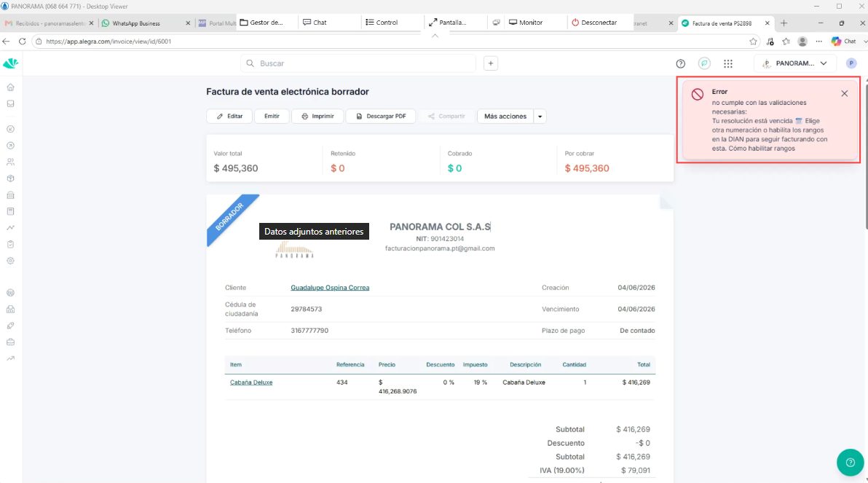Screen dimensions: 868x483
Task: Click the Alegra logo in the sidebar
Action: coord(10,63)
